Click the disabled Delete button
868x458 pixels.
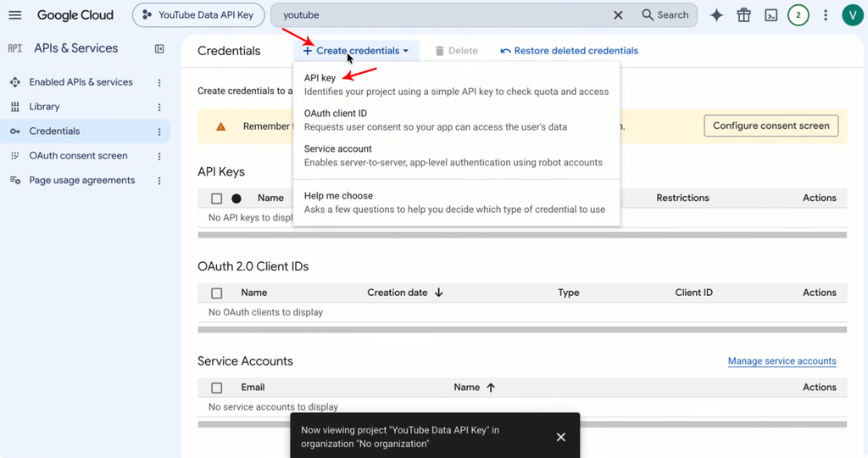click(456, 50)
